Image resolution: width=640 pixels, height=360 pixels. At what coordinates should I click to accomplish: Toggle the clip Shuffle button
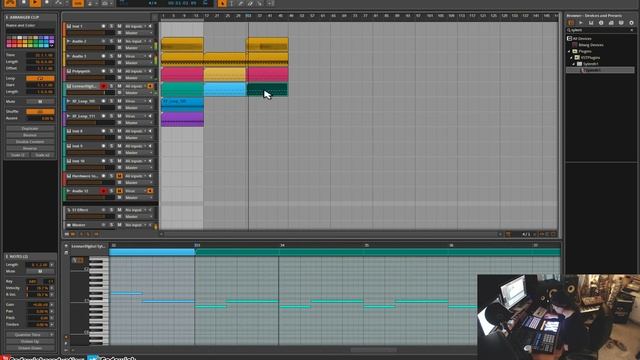click(x=40, y=111)
